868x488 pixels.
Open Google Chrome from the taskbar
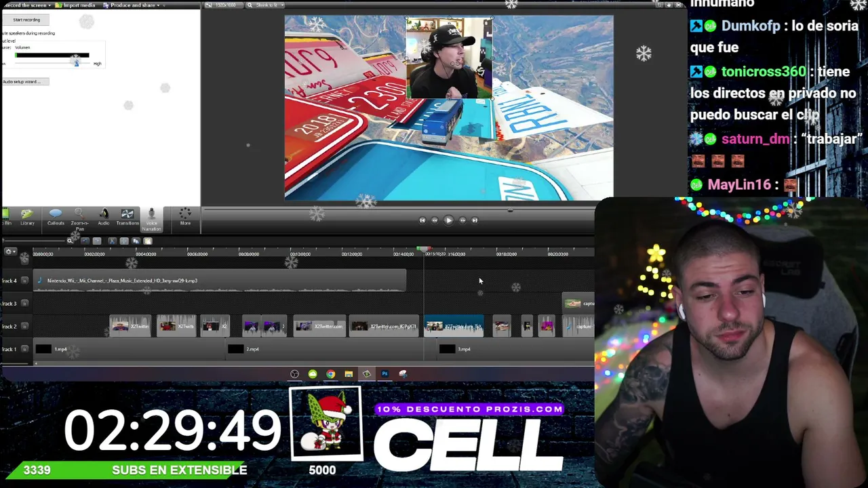(330, 373)
